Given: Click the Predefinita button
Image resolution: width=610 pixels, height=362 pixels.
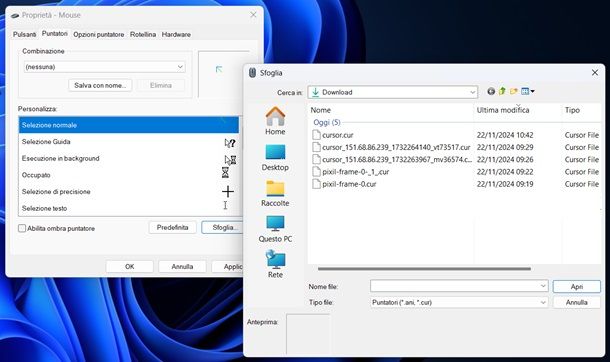Looking at the screenshot, I should coord(172,227).
